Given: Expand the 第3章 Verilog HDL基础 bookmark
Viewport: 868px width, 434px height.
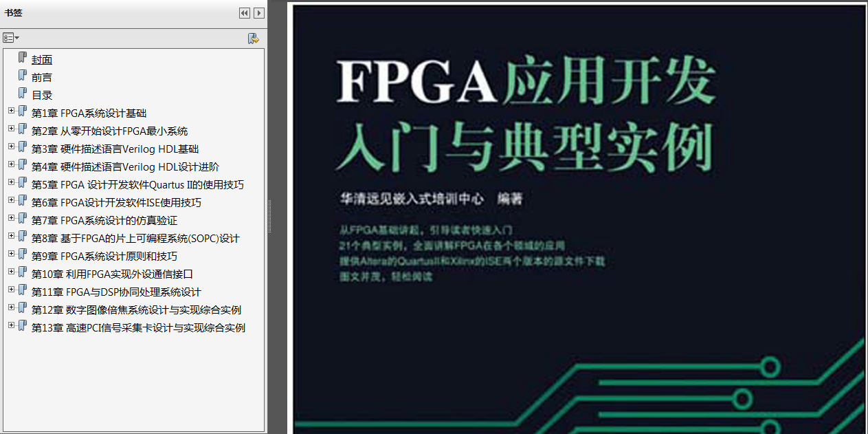Looking at the screenshot, I should 11,146.
